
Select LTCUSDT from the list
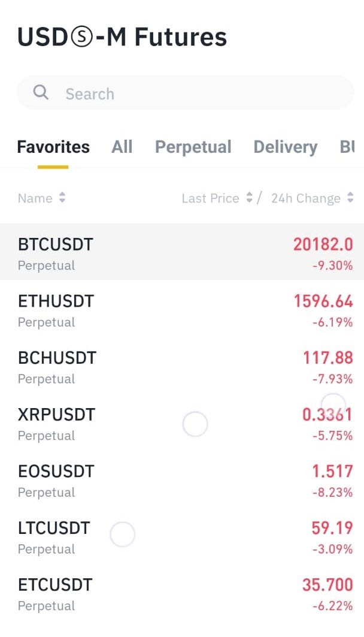click(180, 536)
